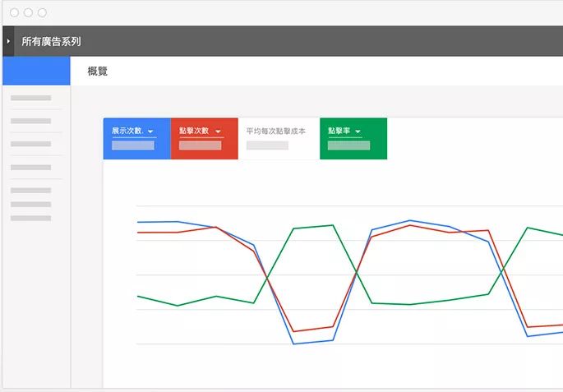
Task: Open the fourth gray sidebar menu item
Action: pos(31,167)
